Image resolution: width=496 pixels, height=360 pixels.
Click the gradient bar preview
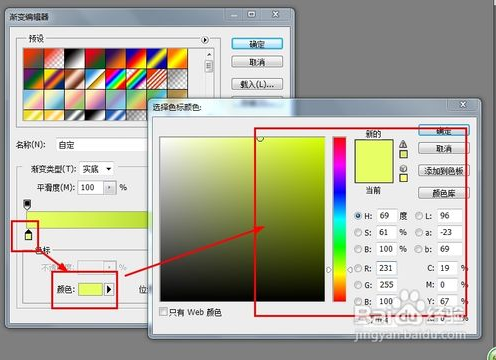click(87, 220)
